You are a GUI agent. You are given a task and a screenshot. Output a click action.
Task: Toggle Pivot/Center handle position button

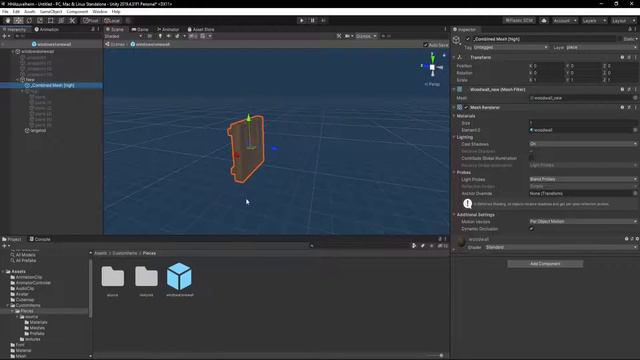click(91, 20)
